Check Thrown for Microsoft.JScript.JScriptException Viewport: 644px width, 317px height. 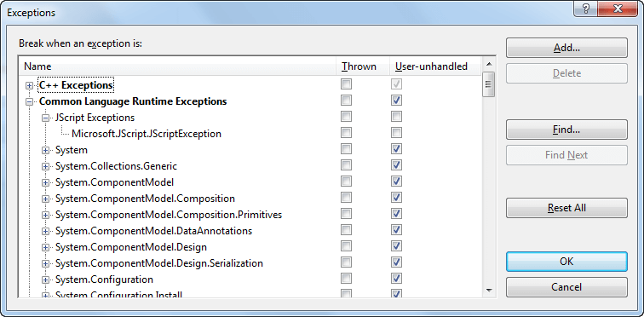point(346,133)
